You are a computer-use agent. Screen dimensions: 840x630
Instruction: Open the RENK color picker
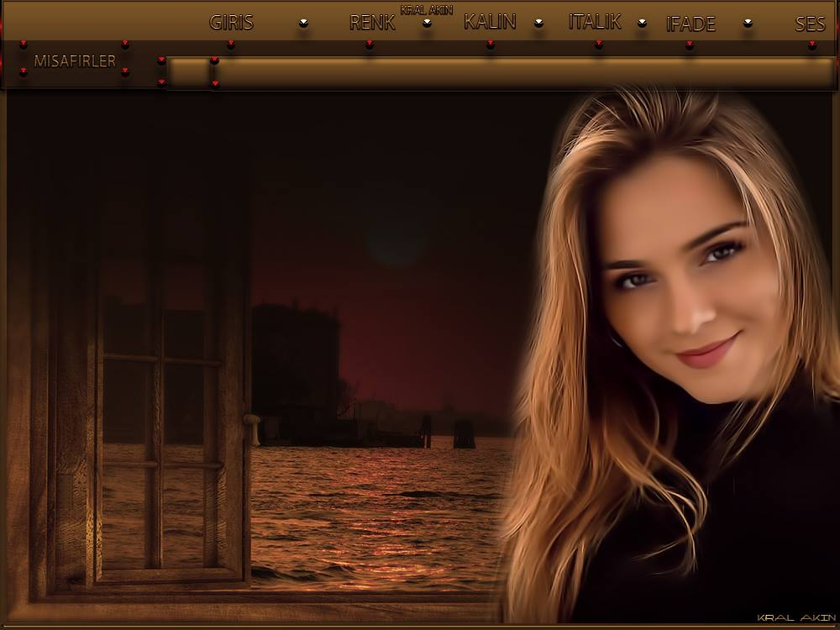371,23
